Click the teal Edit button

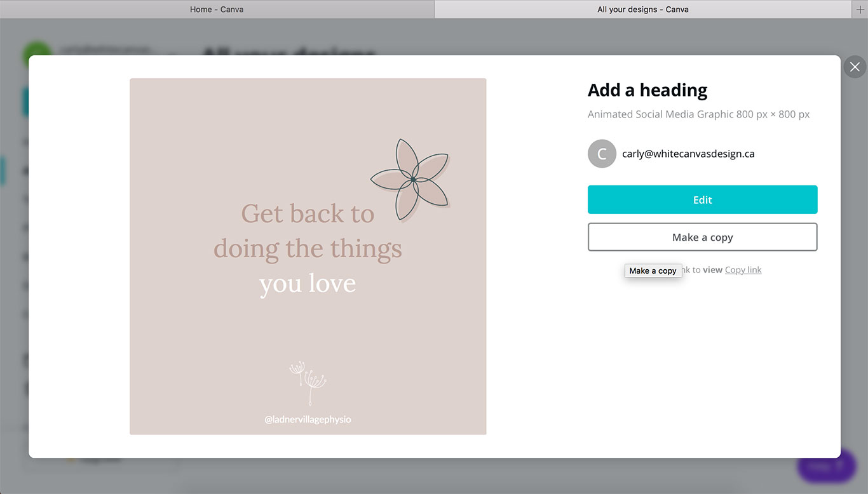(x=702, y=199)
